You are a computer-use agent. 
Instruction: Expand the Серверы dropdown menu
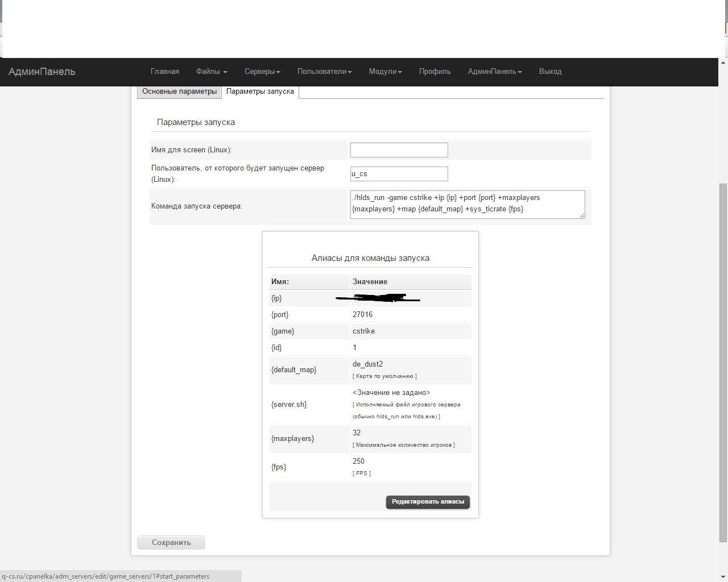click(x=262, y=72)
